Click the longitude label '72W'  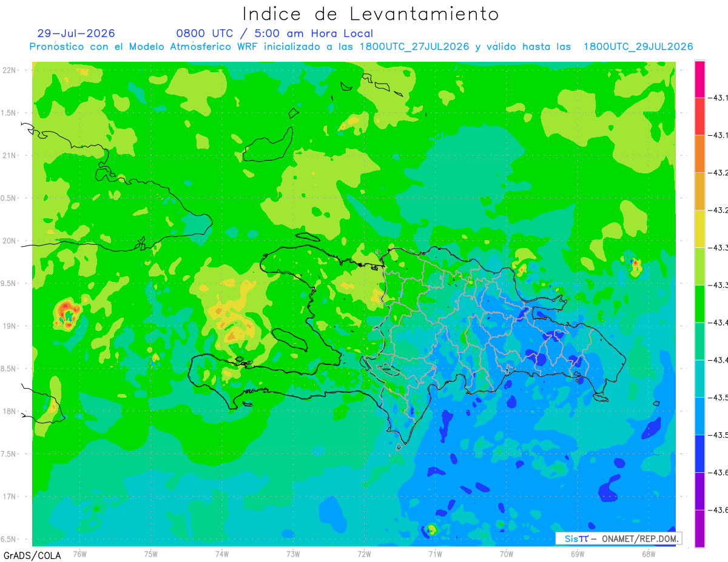(364, 554)
